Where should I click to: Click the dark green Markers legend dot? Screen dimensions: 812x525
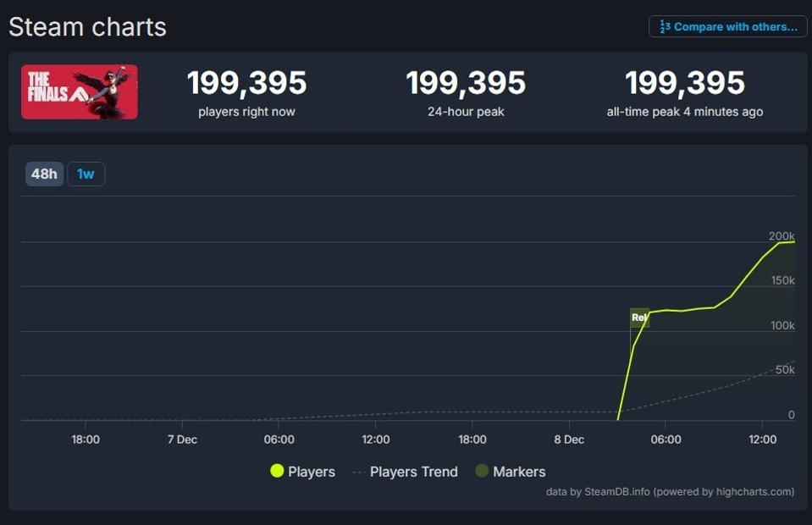pyautogui.click(x=482, y=472)
